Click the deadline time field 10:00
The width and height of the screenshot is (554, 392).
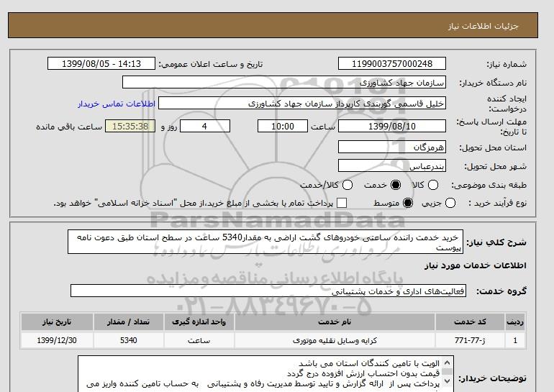pyautogui.click(x=283, y=126)
